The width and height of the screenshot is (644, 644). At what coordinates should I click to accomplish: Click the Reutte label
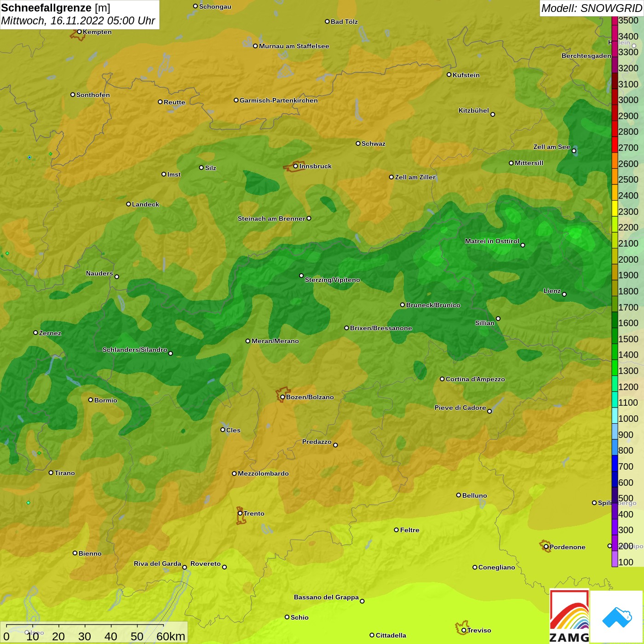point(174,102)
